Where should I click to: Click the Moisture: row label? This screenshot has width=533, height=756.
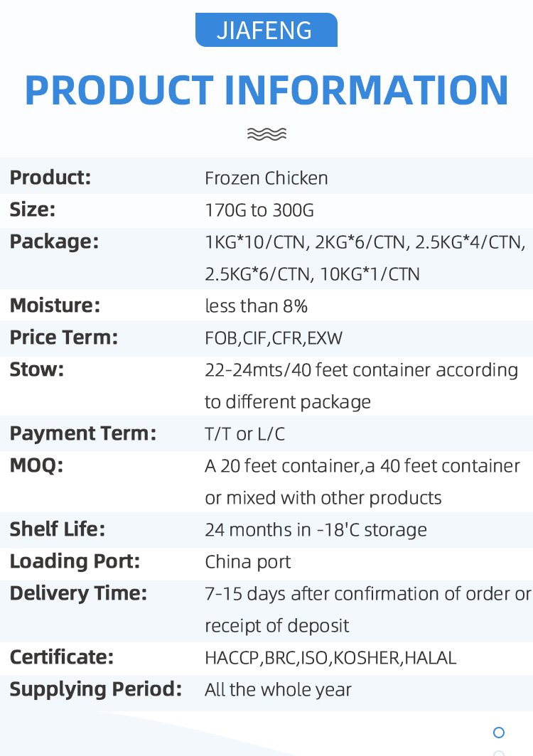55,306
